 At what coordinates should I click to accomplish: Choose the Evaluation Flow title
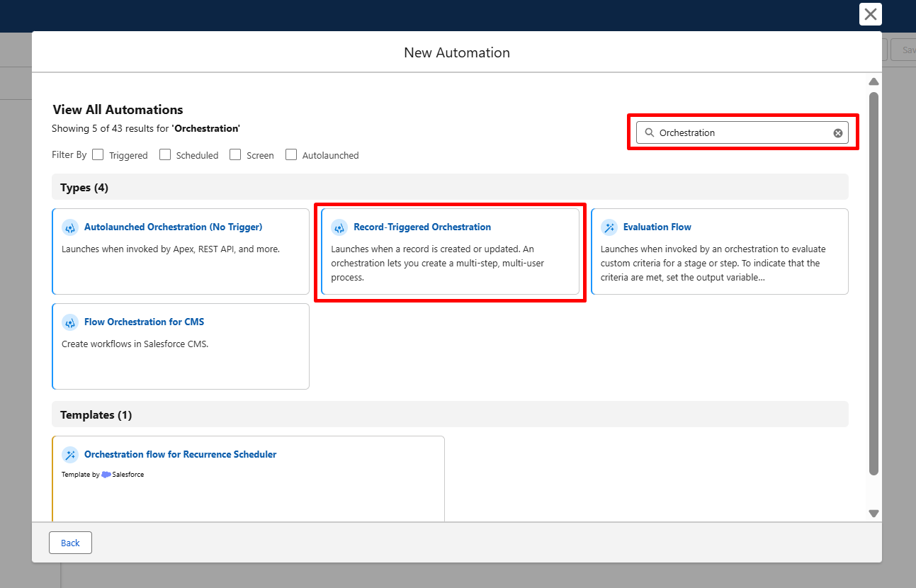click(x=657, y=227)
